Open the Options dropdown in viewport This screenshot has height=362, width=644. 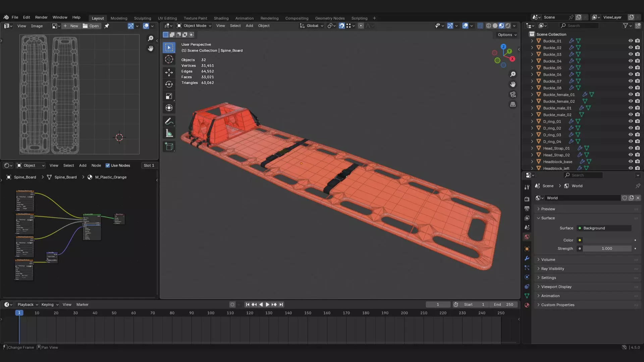507,35
